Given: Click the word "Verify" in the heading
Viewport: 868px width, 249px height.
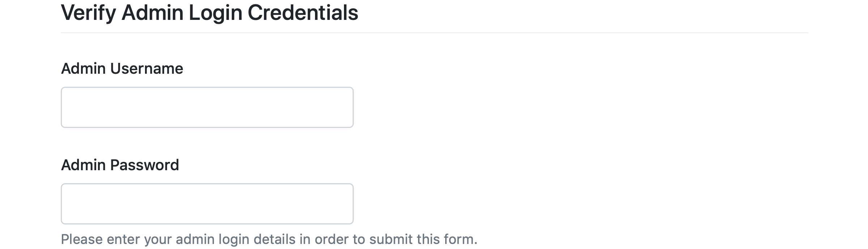Looking at the screenshot, I should coord(88,13).
